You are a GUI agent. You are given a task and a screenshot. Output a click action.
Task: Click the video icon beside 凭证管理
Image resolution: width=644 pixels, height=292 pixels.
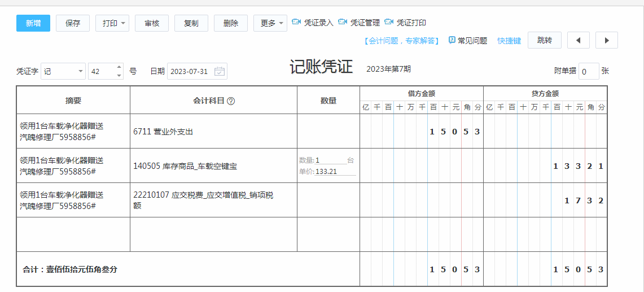pyautogui.click(x=343, y=23)
